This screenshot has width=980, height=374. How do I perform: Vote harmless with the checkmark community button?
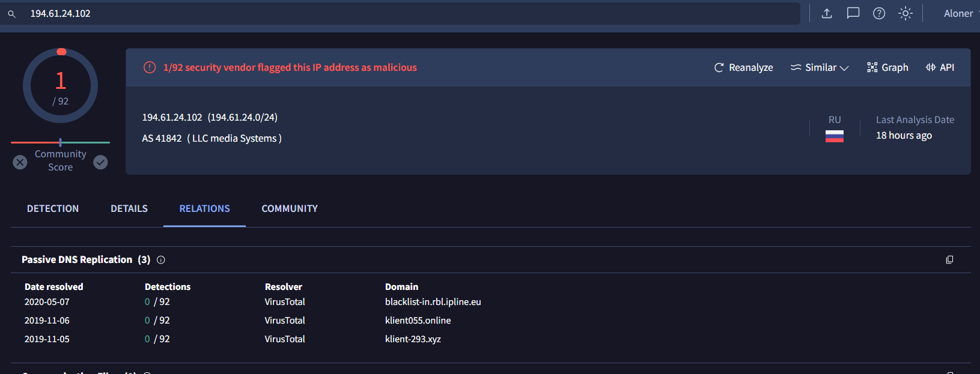[x=101, y=162]
